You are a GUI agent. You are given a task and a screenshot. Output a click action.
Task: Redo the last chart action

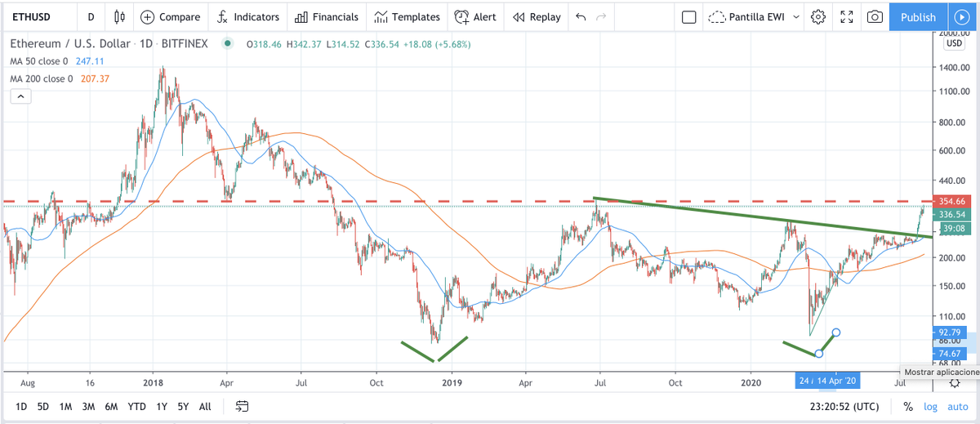601,16
